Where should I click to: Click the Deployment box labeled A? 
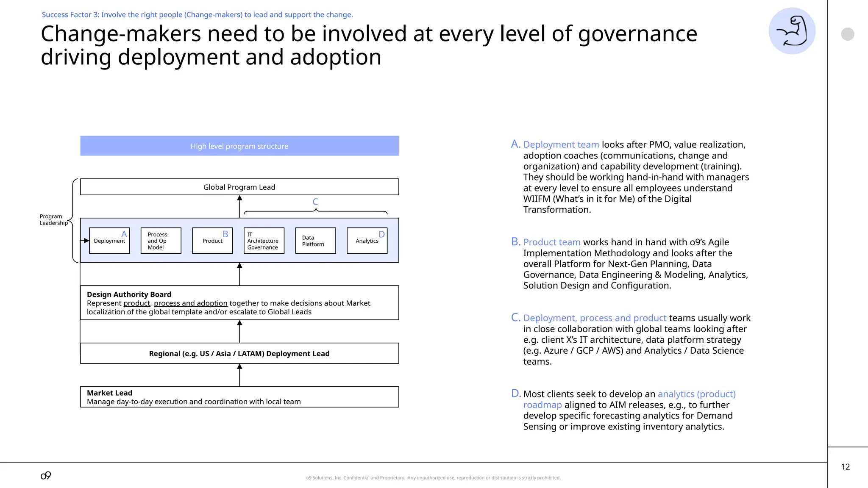pos(109,241)
